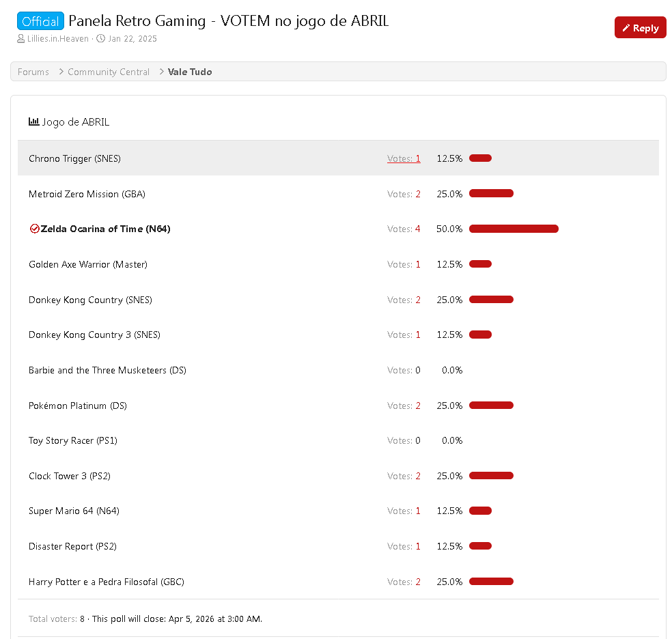Click the thread title Panela Retro Gaming
672x639 pixels.
point(229,21)
